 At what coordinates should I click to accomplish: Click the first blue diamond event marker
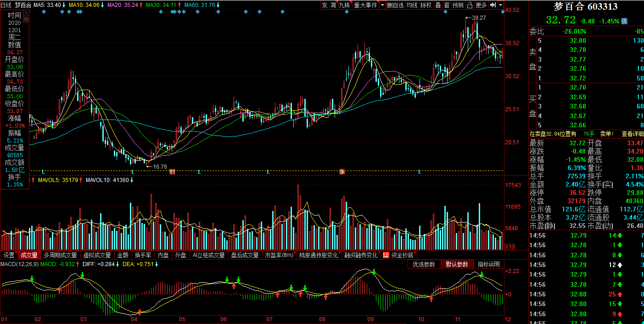[44, 11]
